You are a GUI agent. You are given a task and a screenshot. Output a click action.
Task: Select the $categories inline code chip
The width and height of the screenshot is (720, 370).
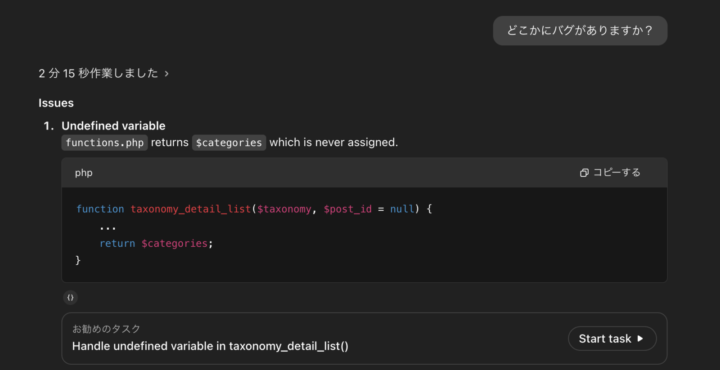point(229,143)
